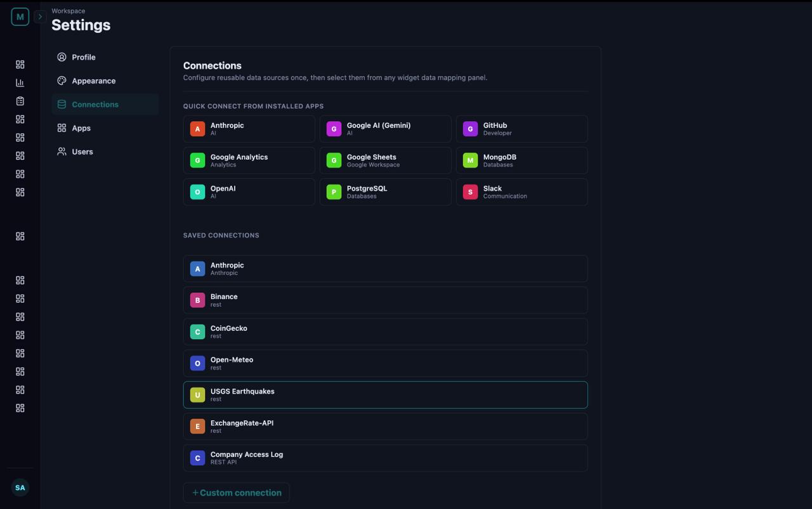Select the Connections settings tab

point(105,104)
